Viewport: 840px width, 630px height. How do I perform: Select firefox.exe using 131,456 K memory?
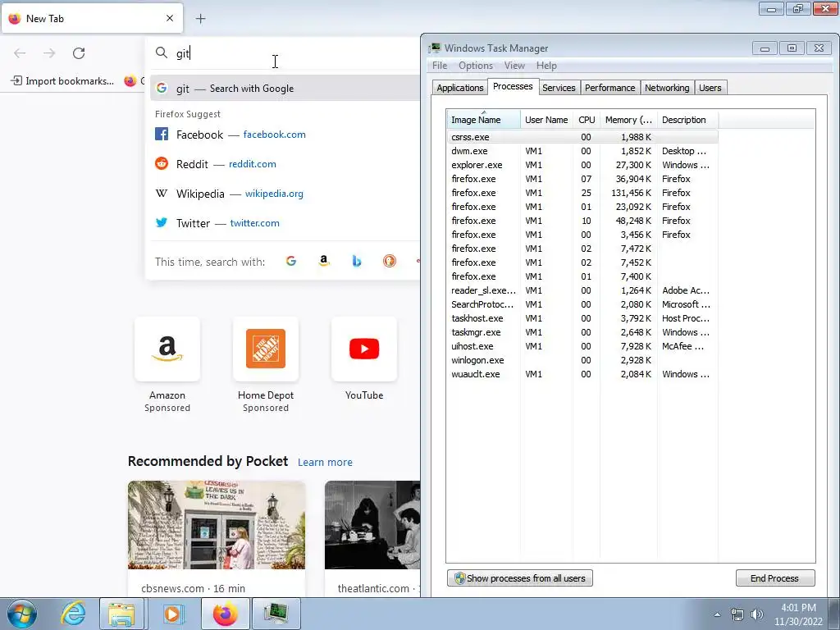tap(582, 193)
